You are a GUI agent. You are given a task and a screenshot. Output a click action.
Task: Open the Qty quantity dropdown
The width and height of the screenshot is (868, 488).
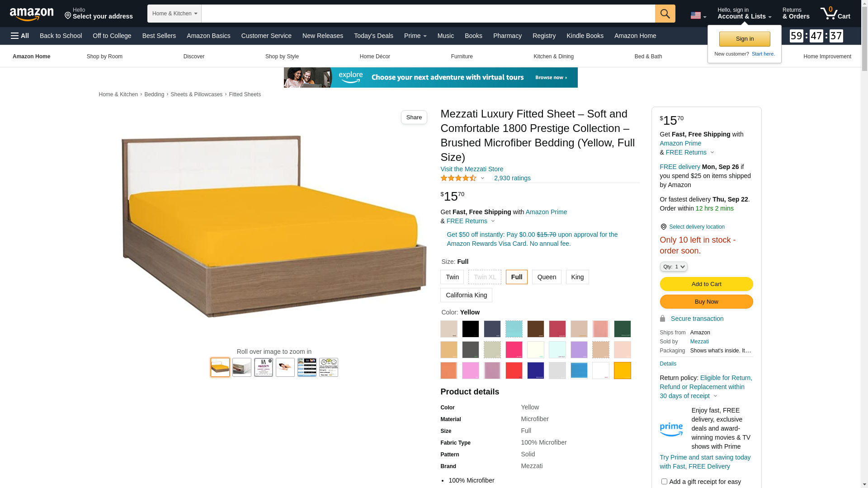click(674, 267)
